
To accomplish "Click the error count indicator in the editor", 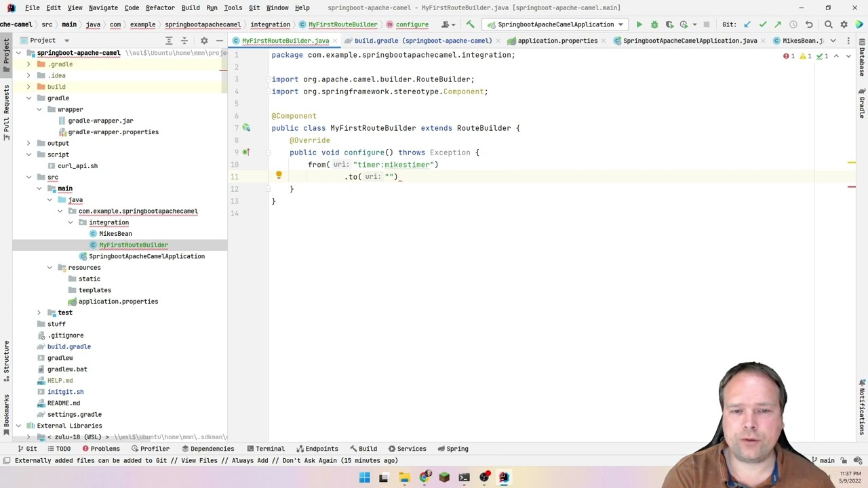I will pos(789,56).
